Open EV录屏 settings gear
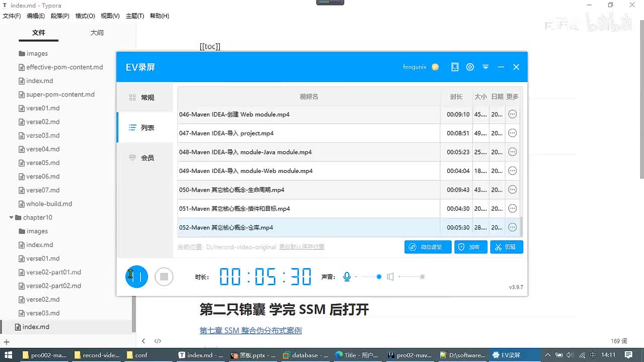The width and height of the screenshot is (644, 362). pyautogui.click(x=470, y=67)
